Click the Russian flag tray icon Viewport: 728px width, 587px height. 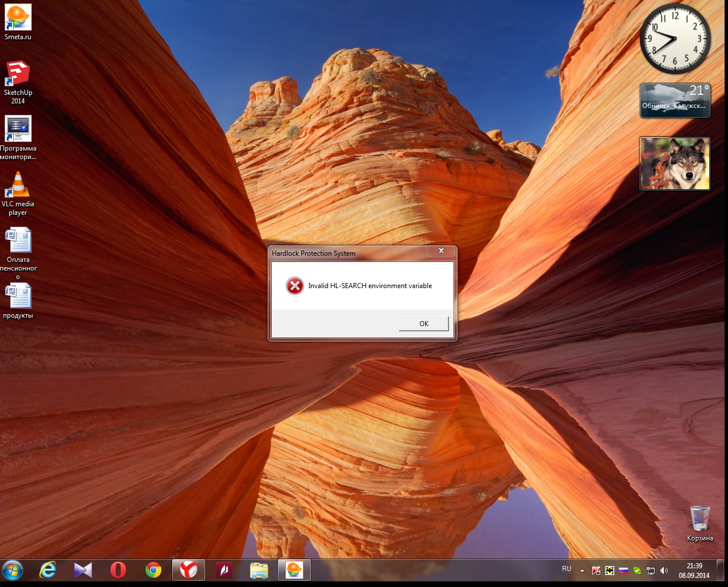(623, 571)
